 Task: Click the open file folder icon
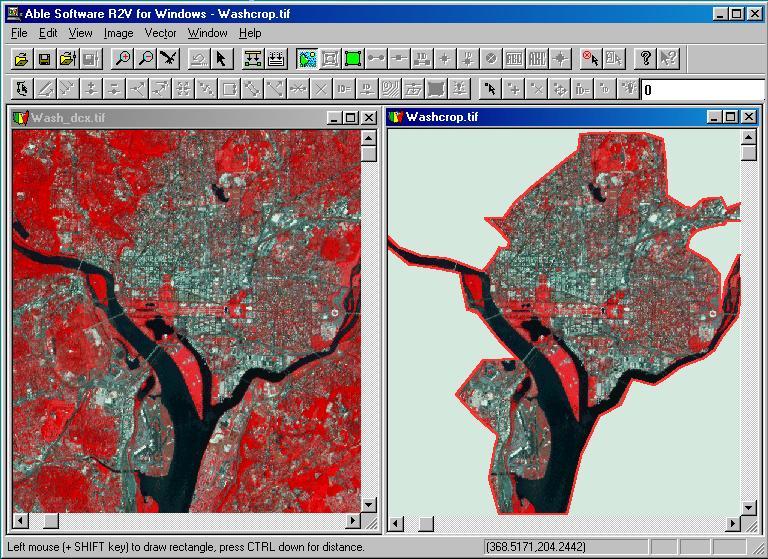point(21,59)
